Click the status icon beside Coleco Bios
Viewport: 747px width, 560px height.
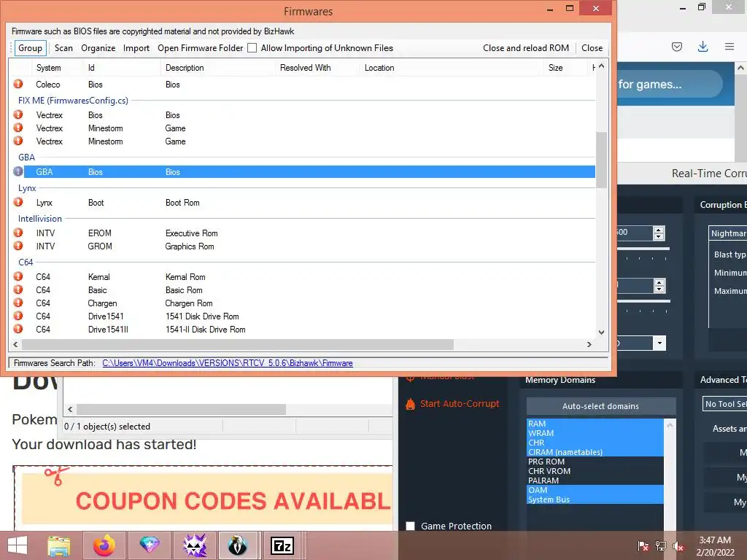[x=18, y=84]
